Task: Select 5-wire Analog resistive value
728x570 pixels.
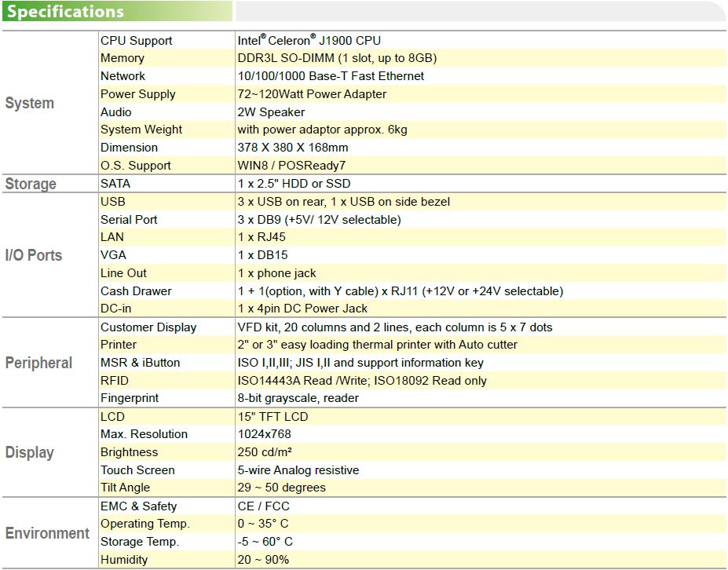Action: click(x=298, y=470)
